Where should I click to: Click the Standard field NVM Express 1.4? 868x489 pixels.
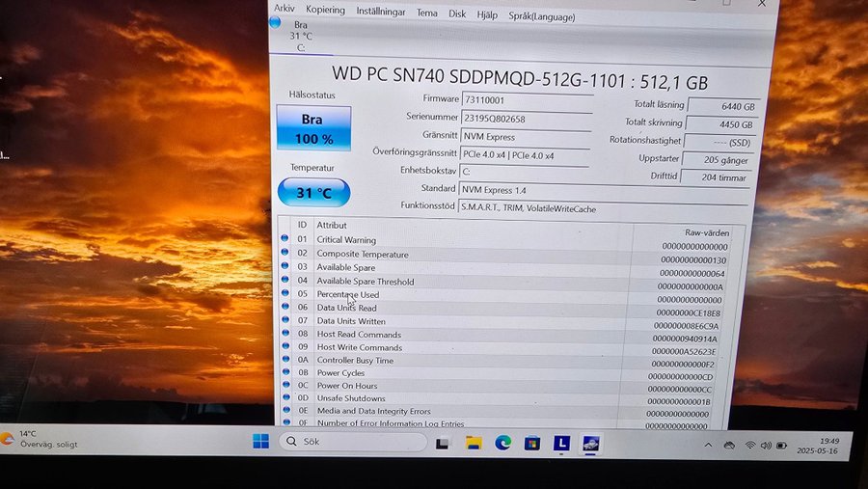[x=604, y=190]
